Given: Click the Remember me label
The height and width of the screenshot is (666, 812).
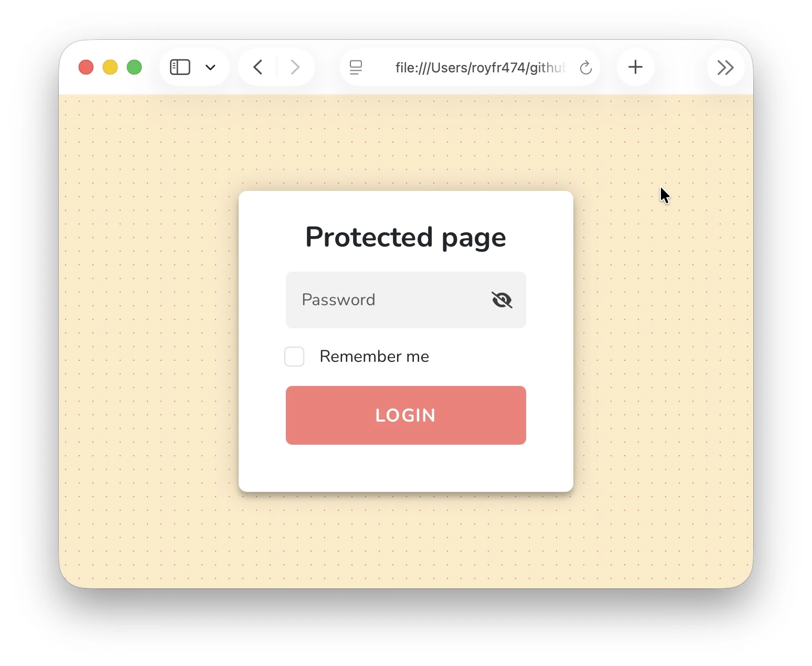Looking at the screenshot, I should click(x=375, y=357).
